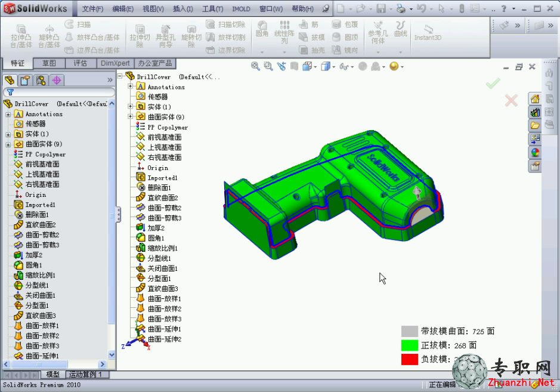Viewport: 560px width, 392px height.
Task: Open the Hole Wizard (异型孔向导) tool
Action: (x=165, y=36)
